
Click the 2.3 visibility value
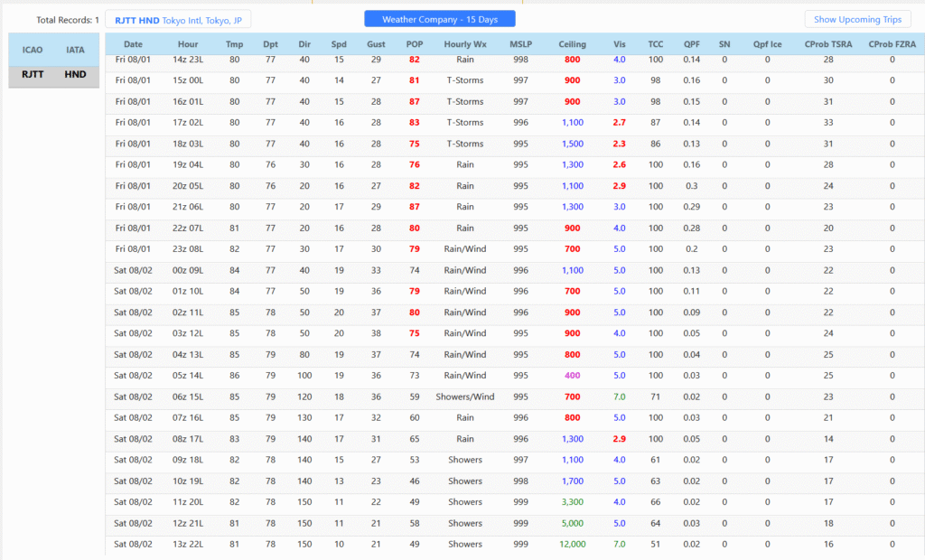(x=620, y=144)
